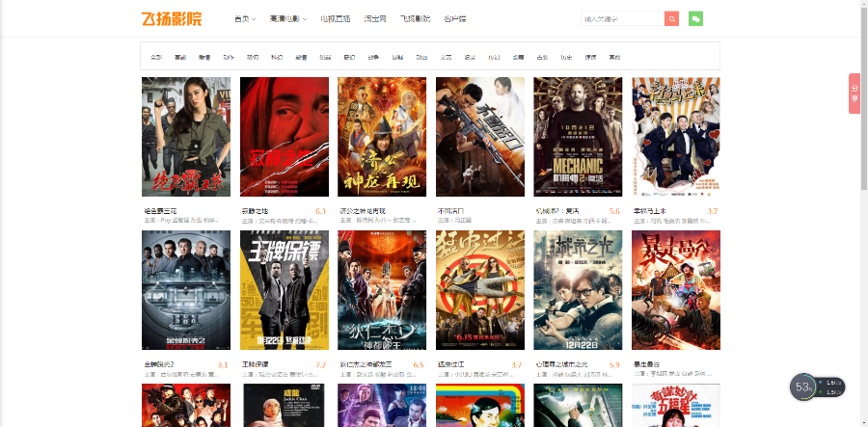The height and width of the screenshot is (427, 868).
Task: Open the sniper and bride movie poster
Action: coord(480,137)
